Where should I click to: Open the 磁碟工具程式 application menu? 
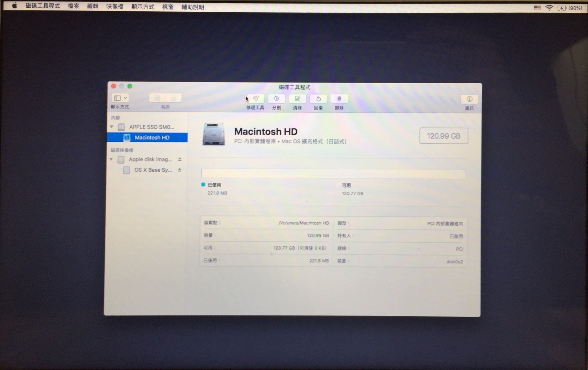[43, 6]
